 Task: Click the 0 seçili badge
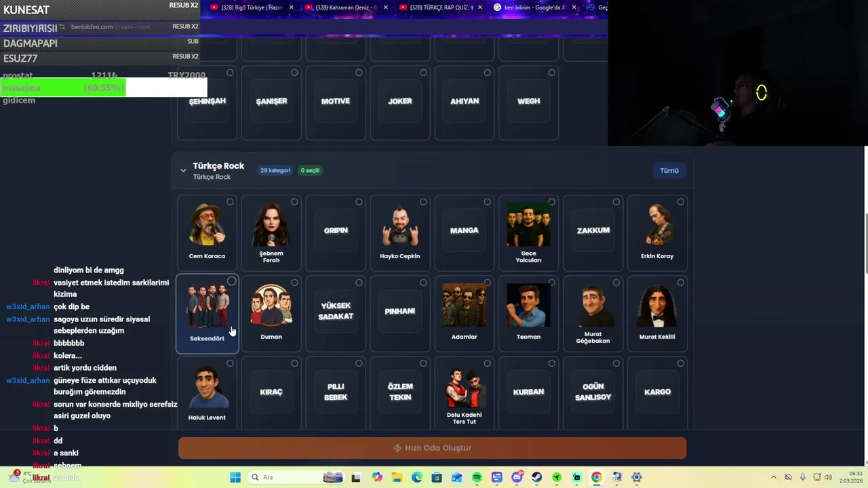click(x=310, y=170)
